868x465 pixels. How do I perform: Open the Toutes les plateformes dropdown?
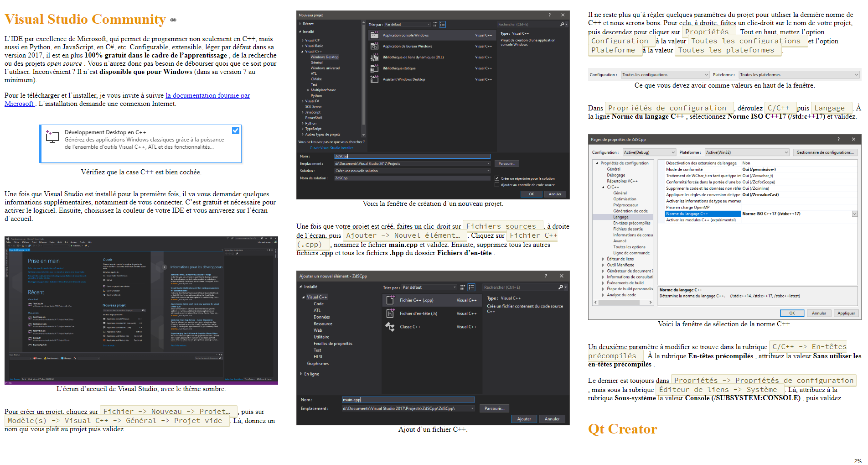(x=799, y=75)
